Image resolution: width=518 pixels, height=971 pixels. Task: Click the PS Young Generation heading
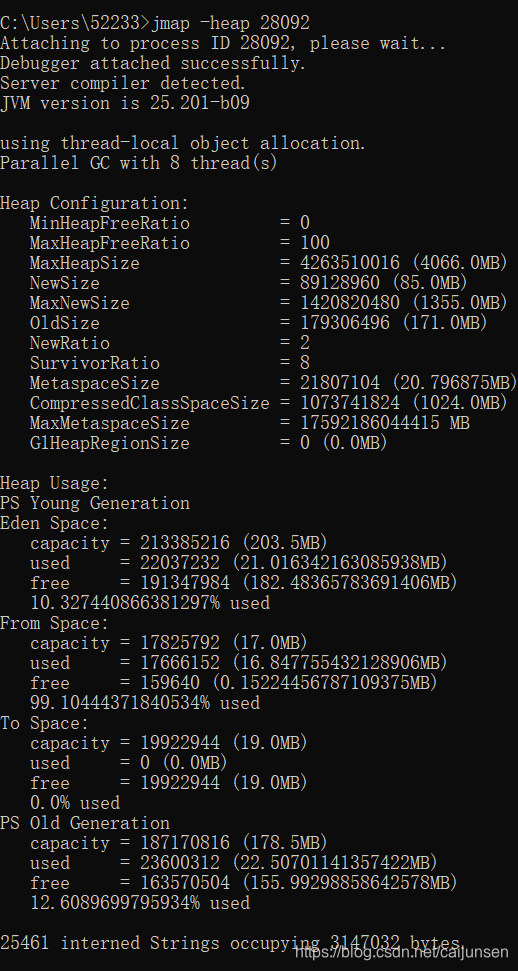coord(95,503)
